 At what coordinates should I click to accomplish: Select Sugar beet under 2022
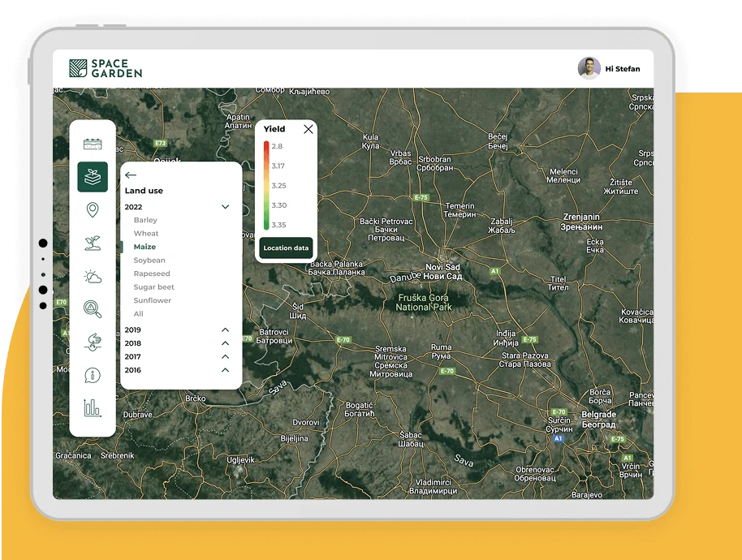[153, 286]
